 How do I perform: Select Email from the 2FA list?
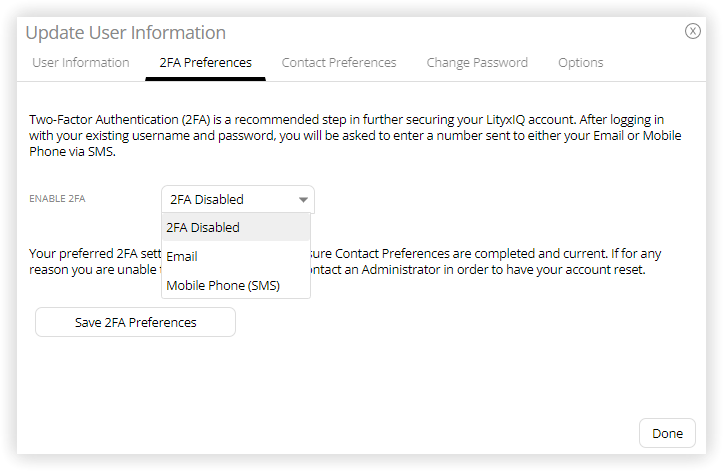(236, 256)
